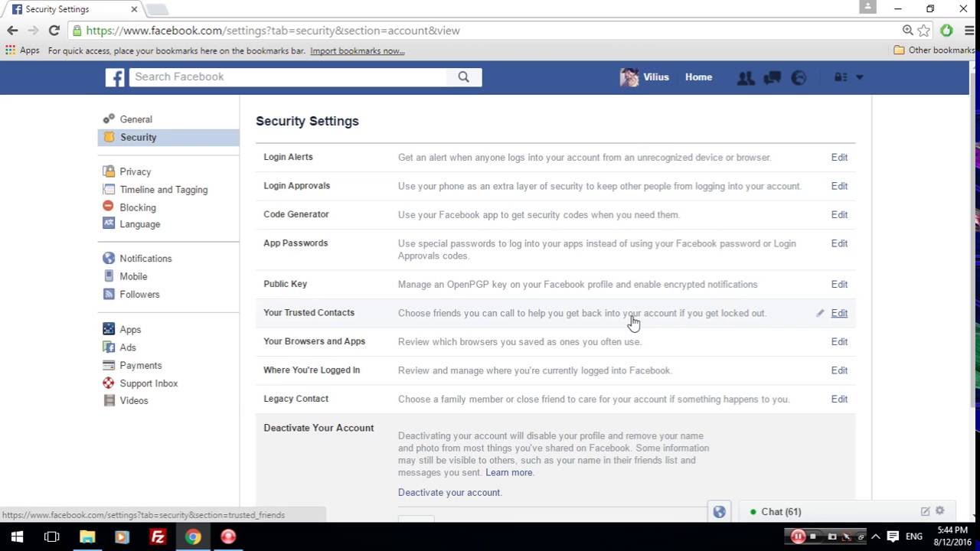The height and width of the screenshot is (551, 980).
Task: Pause recording with red pause button
Action: pos(798,536)
